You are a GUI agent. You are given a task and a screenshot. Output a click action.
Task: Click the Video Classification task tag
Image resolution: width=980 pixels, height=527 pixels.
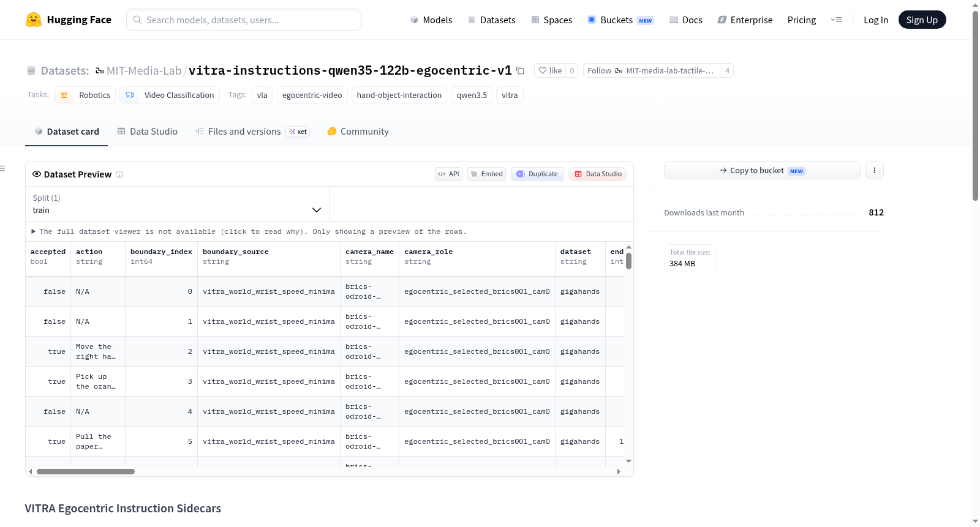tap(170, 95)
